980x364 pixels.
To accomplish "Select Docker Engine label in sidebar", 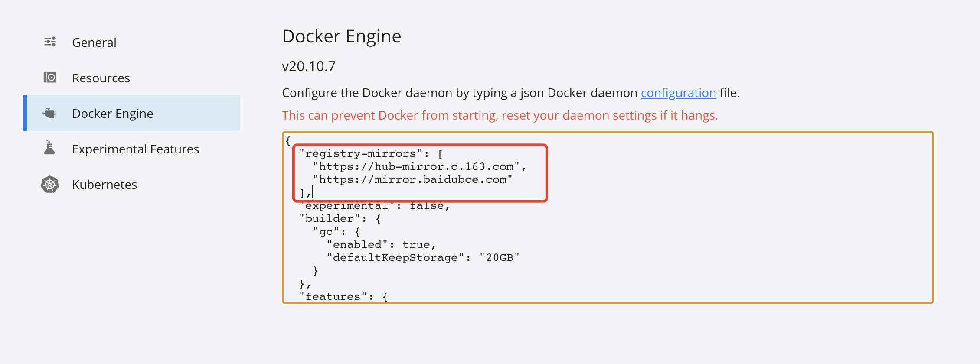I will tap(113, 114).
